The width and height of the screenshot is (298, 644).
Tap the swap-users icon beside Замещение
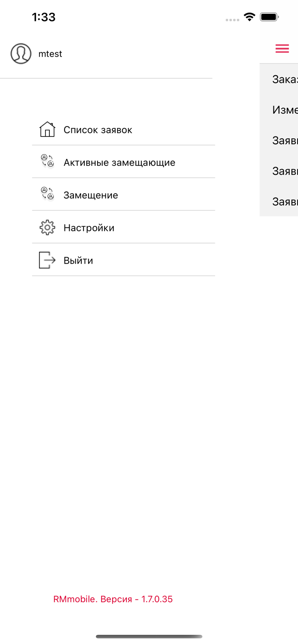pos(47,194)
